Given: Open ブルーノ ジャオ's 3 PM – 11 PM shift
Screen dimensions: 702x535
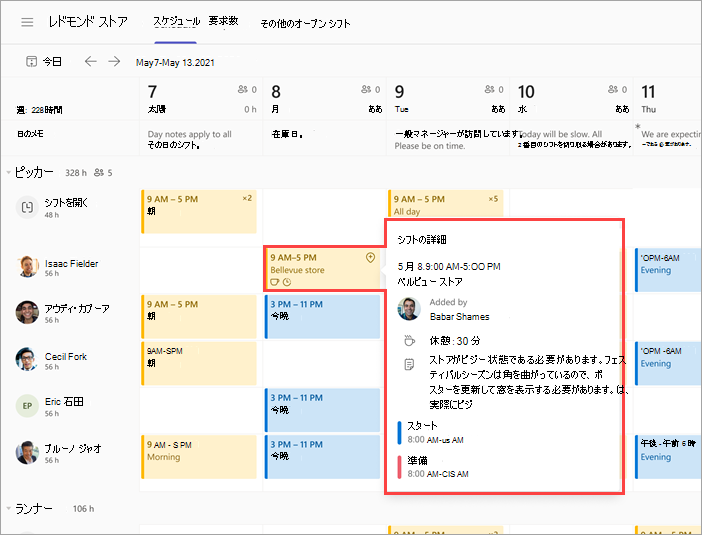Looking at the screenshot, I should coord(323,457).
